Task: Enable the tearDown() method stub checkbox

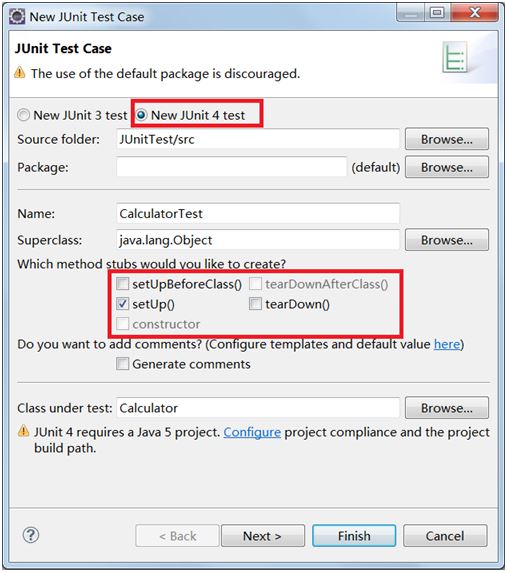Action: pos(255,304)
